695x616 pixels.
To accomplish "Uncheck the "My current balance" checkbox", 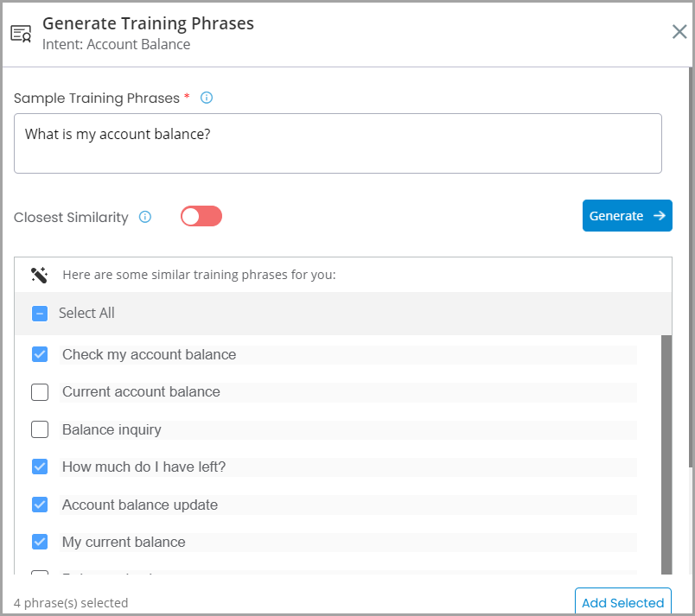I will (40, 542).
